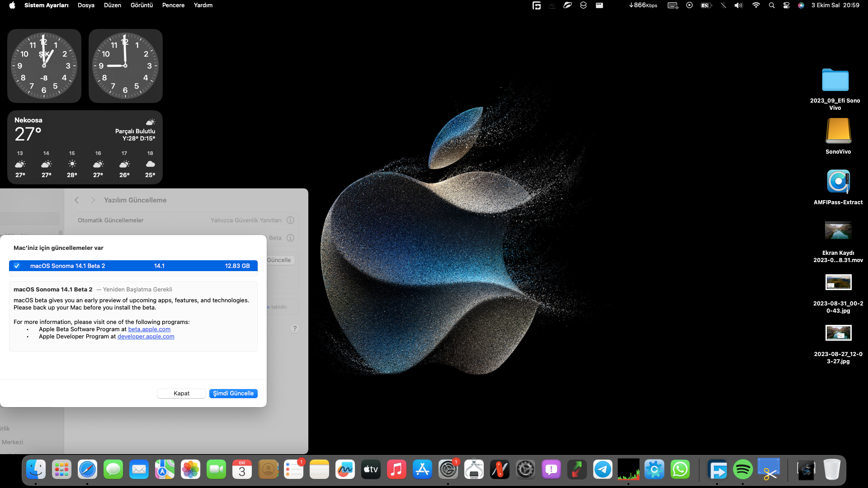The height and width of the screenshot is (488, 868).
Task: Open the Photos app in dock
Action: [190, 470]
